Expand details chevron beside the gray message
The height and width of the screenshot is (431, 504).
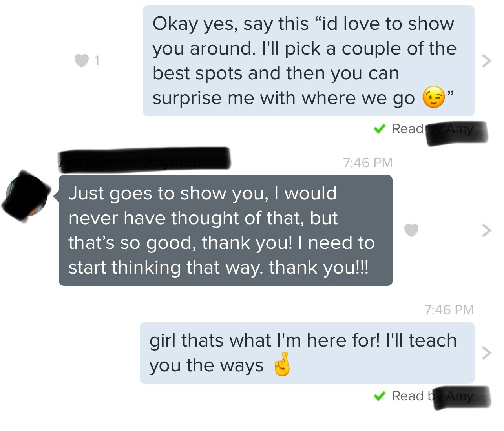point(486,230)
